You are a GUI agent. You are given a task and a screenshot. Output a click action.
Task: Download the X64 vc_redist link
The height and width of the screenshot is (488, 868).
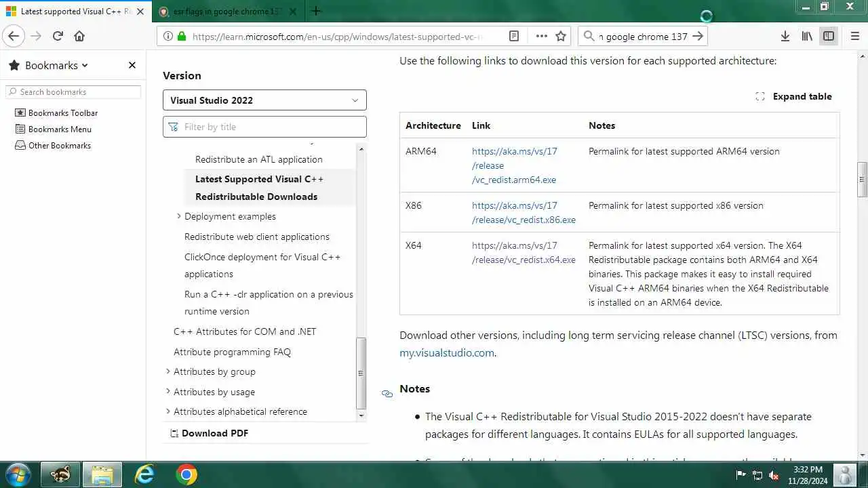(524, 253)
